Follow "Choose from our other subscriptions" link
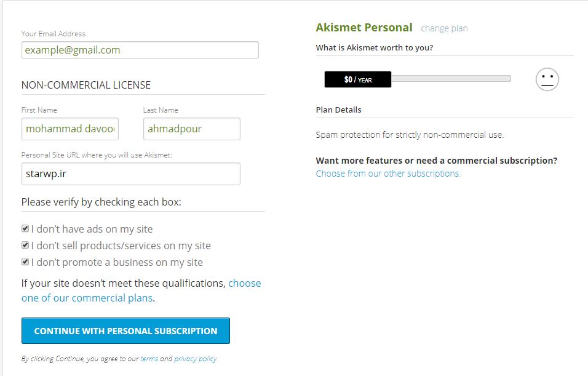588x376 pixels. (388, 174)
